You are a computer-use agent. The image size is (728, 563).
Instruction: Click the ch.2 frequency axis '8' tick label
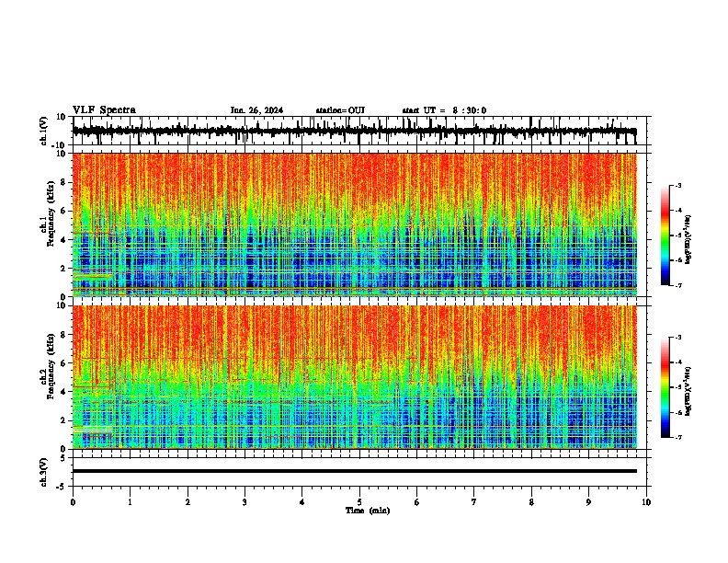tap(64, 335)
